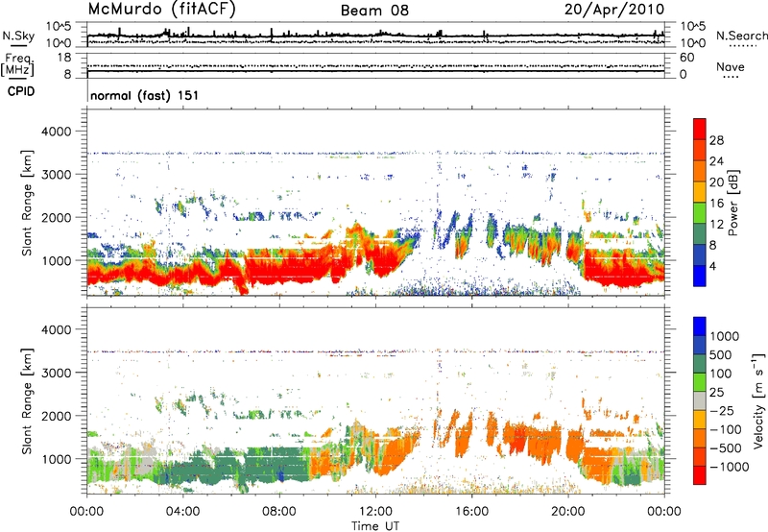Click the Slant Range label of the velocity panel
Viewport: 768px width, 532px height.
[x=27, y=400]
